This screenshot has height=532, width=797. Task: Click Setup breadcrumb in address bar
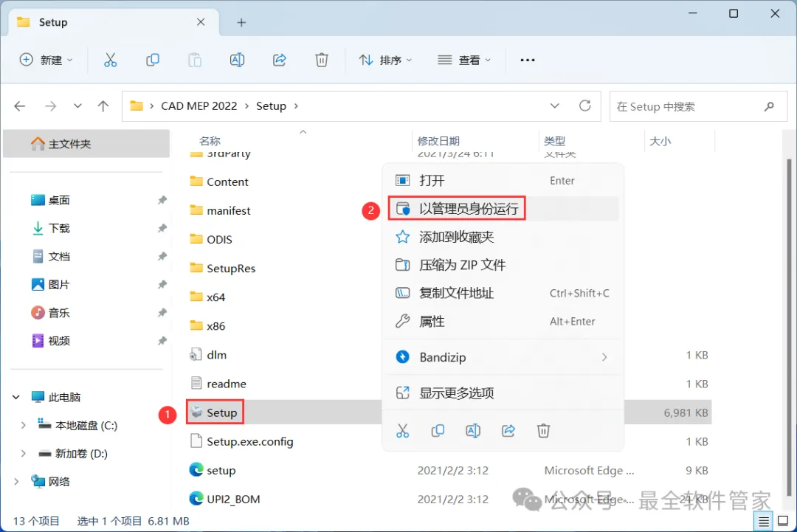[x=271, y=106]
